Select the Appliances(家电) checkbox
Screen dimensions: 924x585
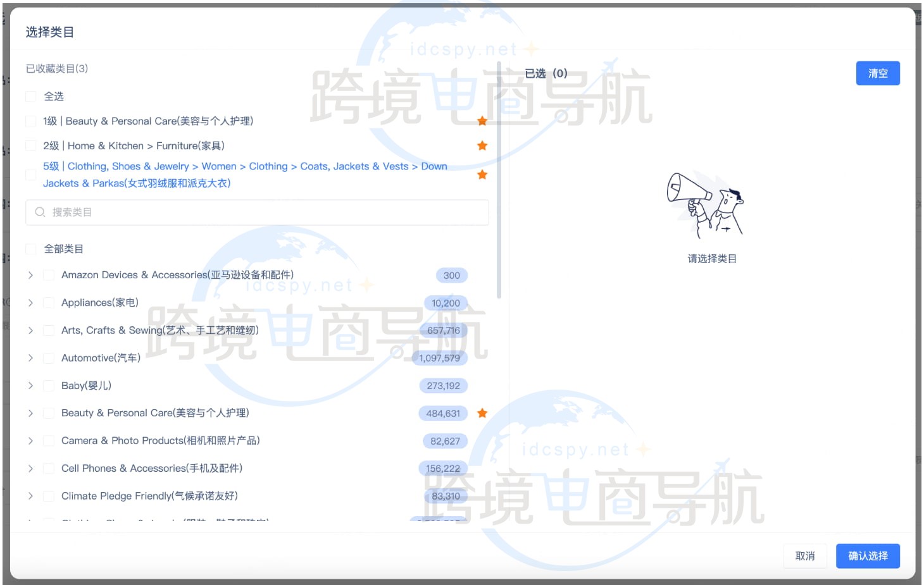click(48, 303)
